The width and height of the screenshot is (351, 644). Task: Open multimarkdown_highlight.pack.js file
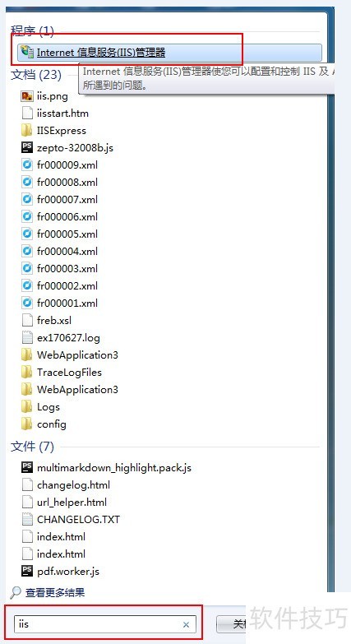pos(106,467)
